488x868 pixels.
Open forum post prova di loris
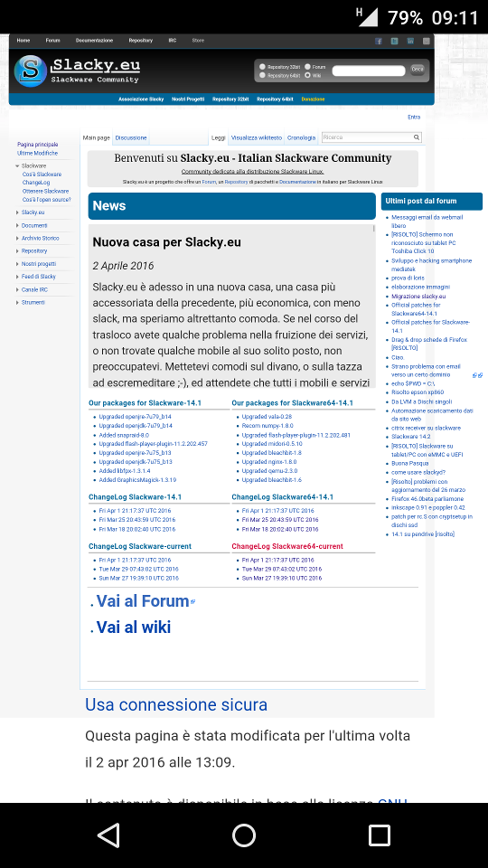[x=409, y=278]
